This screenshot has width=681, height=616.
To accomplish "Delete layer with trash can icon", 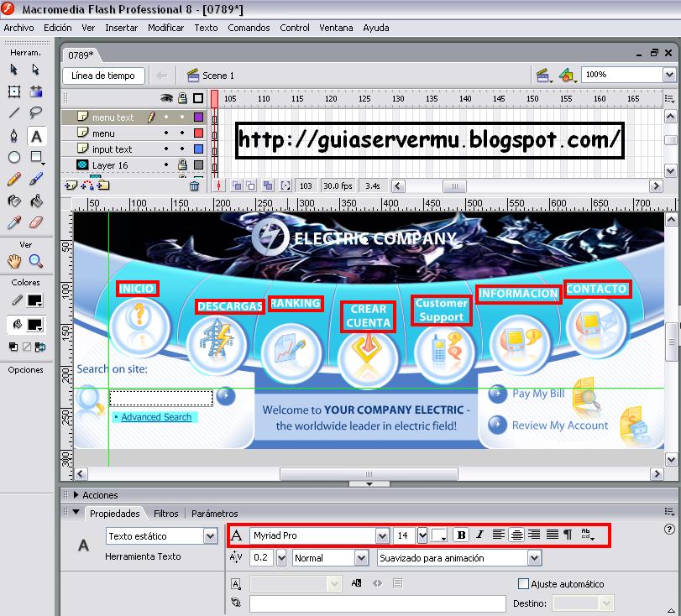I will coord(195,186).
